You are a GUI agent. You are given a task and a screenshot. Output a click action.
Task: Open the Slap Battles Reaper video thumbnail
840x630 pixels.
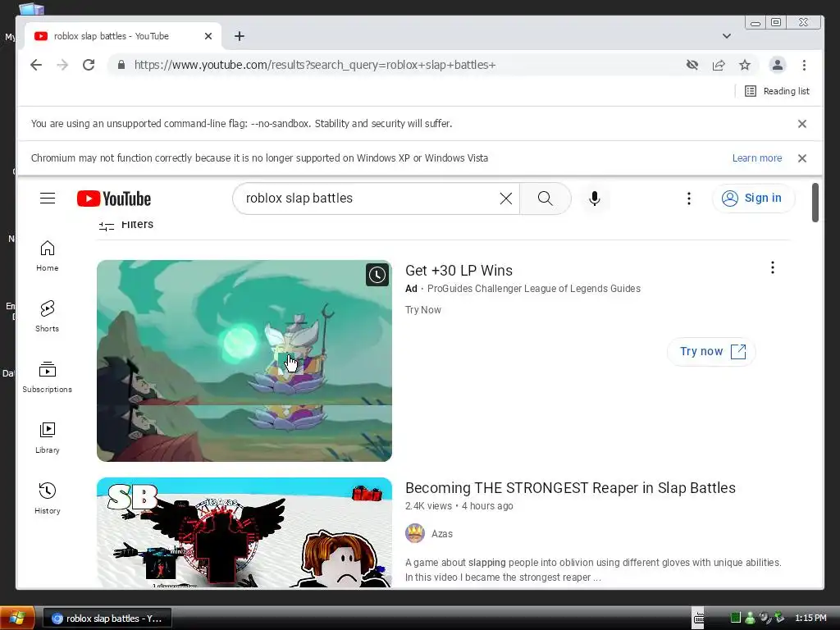(x=244, y=533)
